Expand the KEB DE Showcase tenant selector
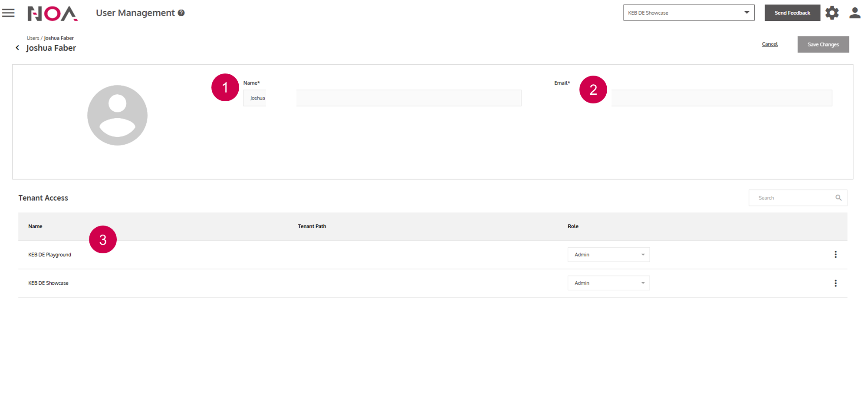The height and width of the screenshot is (408, 868). pyautogui.click(x=689, y=13)
